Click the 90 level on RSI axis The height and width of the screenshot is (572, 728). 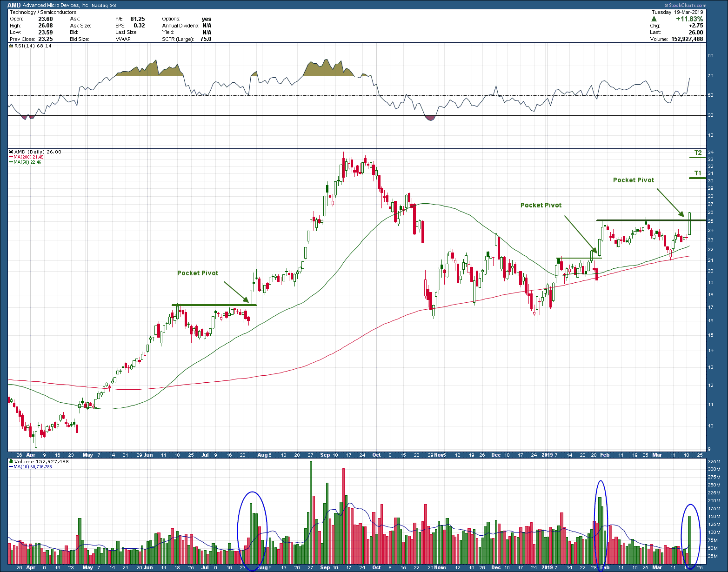click(x=710, y=56)
